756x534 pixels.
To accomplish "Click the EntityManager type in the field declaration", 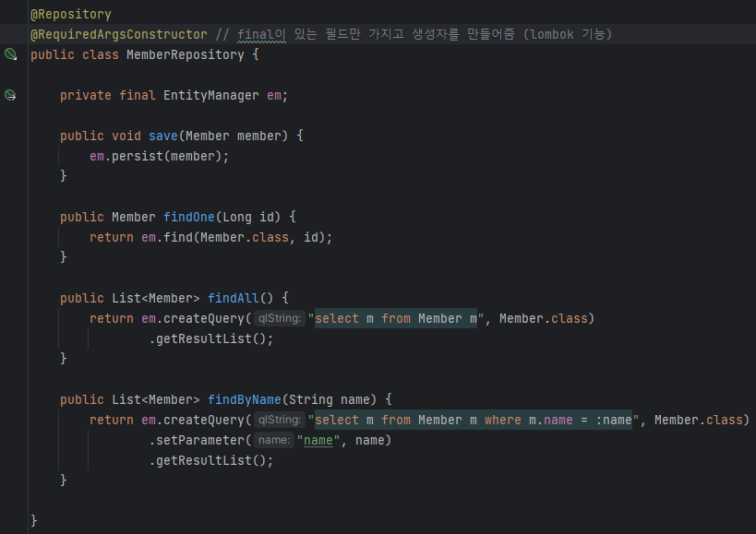I will click(211, 95).
